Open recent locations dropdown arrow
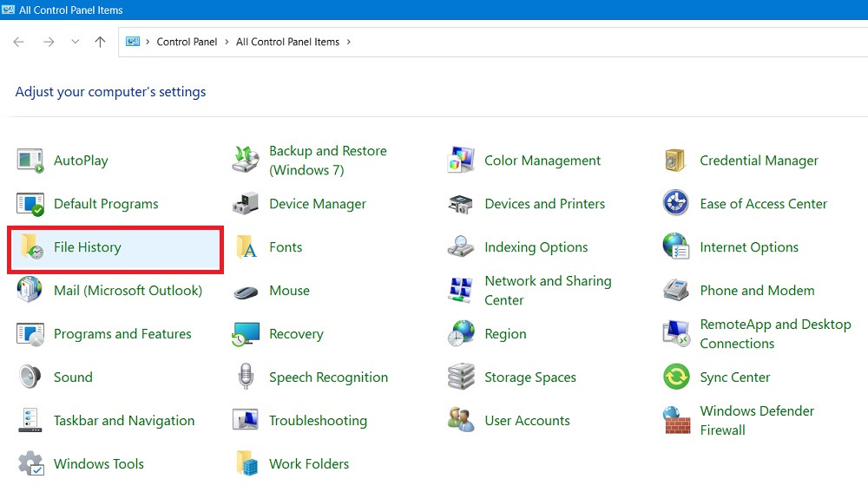Image resolution: width=868 pixels, height=492 pixels. [x=76, y=42]
